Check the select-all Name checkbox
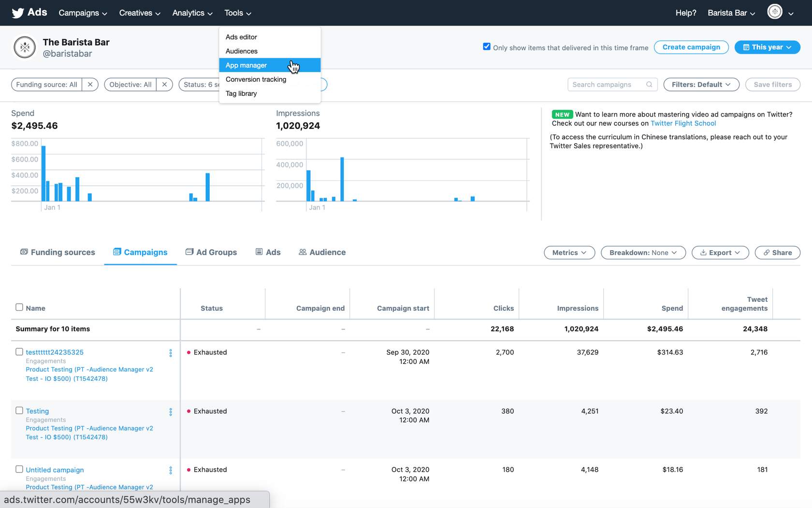Viewport: 812px width, 508px height. click(19, 307)
